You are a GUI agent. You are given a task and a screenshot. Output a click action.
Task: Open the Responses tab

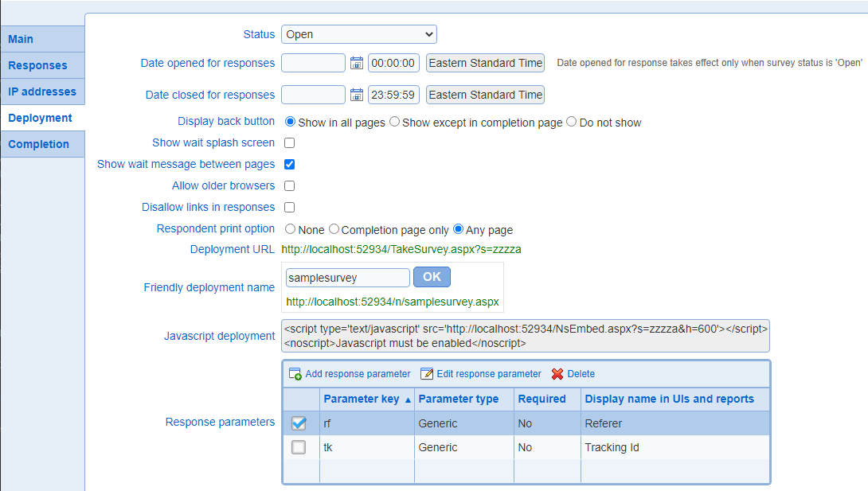click(x=43, y=65)
